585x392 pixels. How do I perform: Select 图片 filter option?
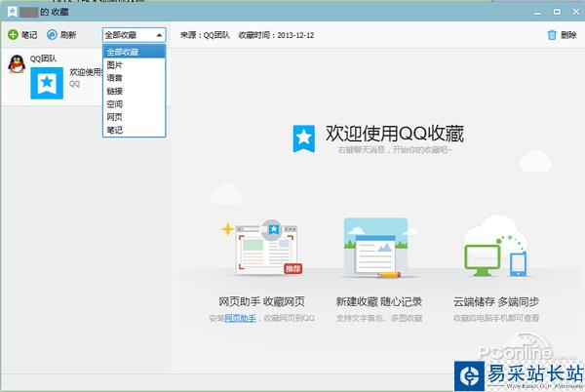(x=134, y=65)
